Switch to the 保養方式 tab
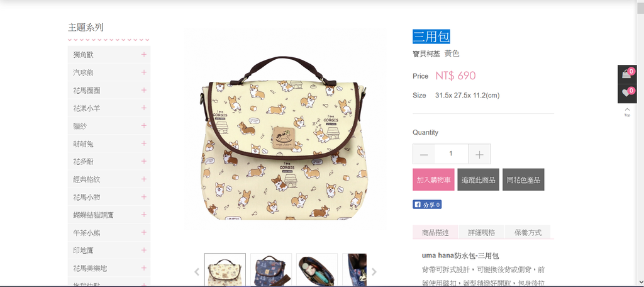The width and height of the screenshot is (644, 287). pyautogui.click(x=528, y=232)
